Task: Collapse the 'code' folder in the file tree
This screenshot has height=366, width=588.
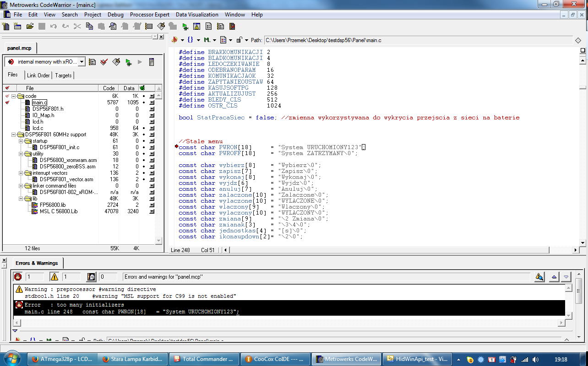Action: [13, 96]
